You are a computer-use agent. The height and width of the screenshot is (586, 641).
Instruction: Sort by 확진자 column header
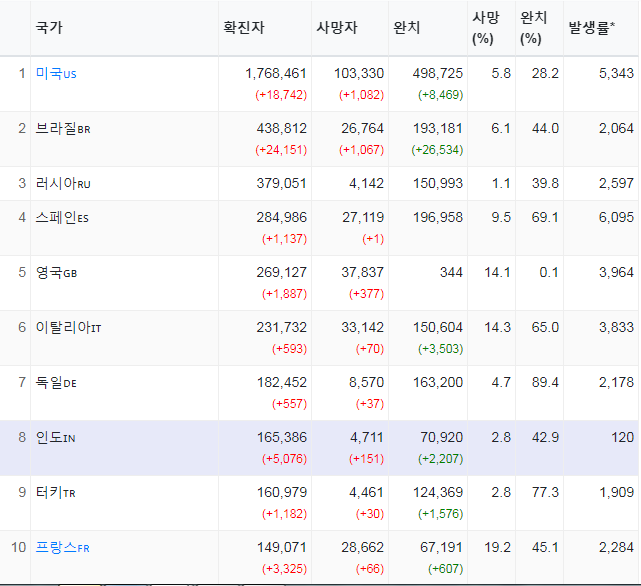click(244, 28)
